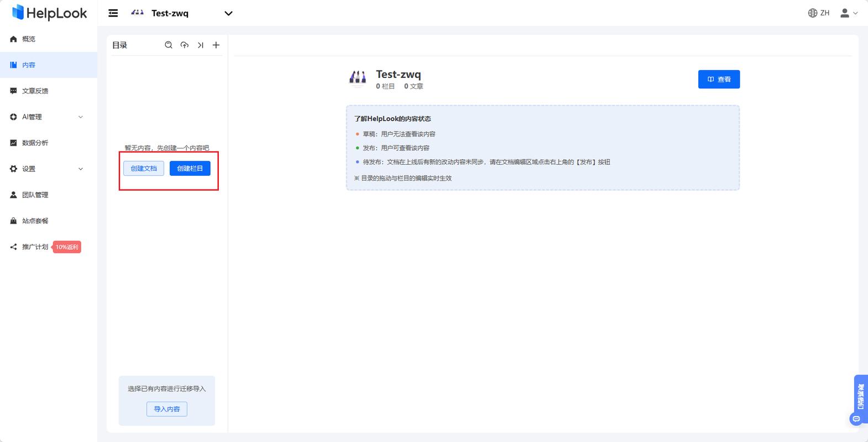Click the 查看 view button

click(719, 80)
